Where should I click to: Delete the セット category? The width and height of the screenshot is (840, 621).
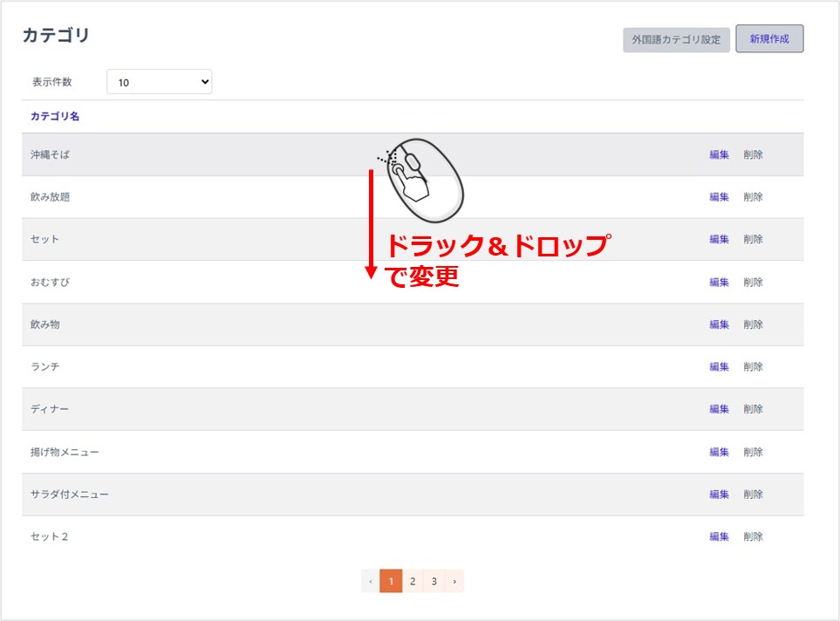(753, 239)
